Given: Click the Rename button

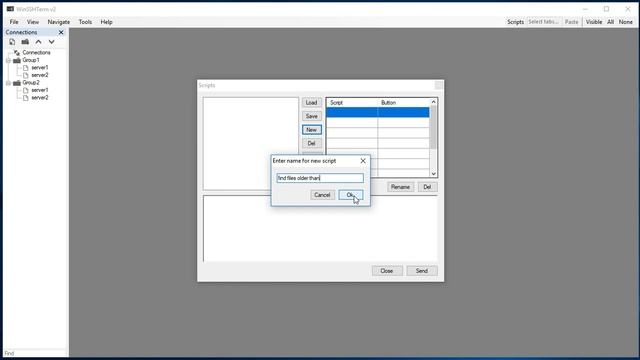Looking at the screenshot, I should pyautogui.click(x=400, y=187).
